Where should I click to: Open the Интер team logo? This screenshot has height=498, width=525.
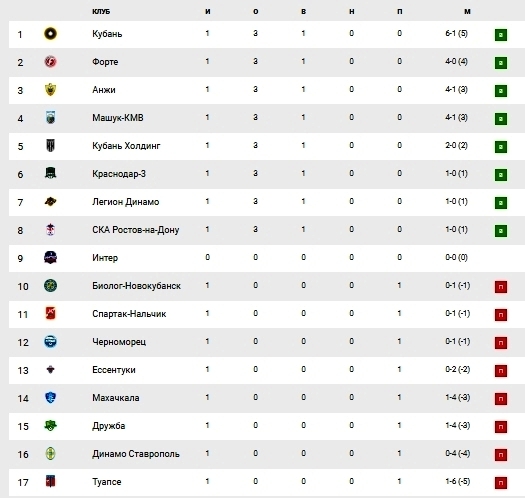coord(51,258)
